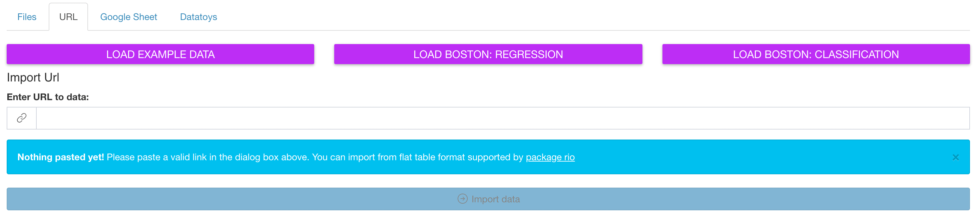The width and height of the screenshot is (980, 223).
Task: Click the Import data button
Action: (488, 199)
